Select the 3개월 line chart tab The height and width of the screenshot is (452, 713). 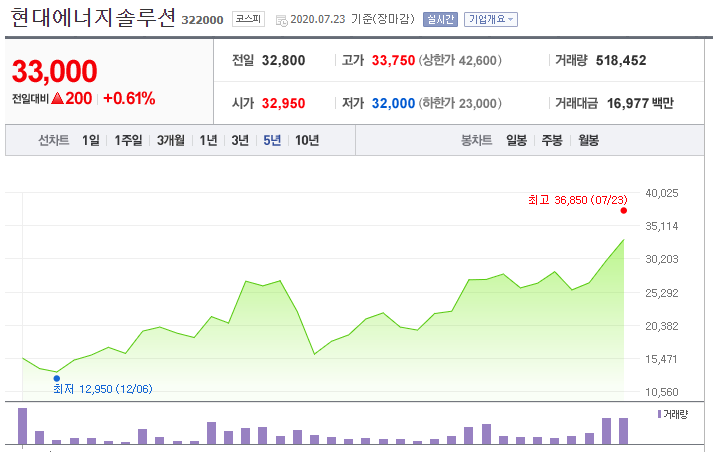171,140
